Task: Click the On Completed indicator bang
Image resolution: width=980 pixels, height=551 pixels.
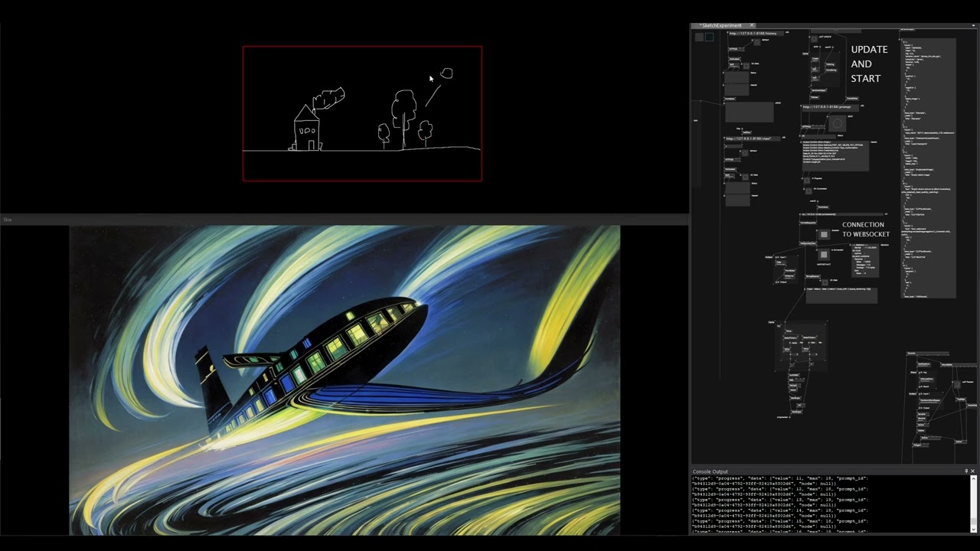Action: (x=808, y=191)
